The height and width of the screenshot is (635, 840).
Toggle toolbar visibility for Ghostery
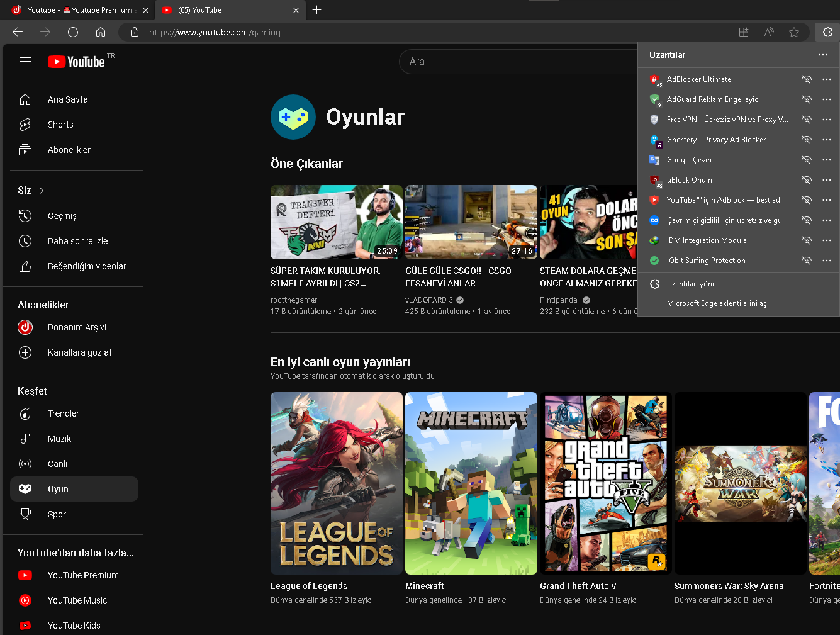(x=806, y=140)
